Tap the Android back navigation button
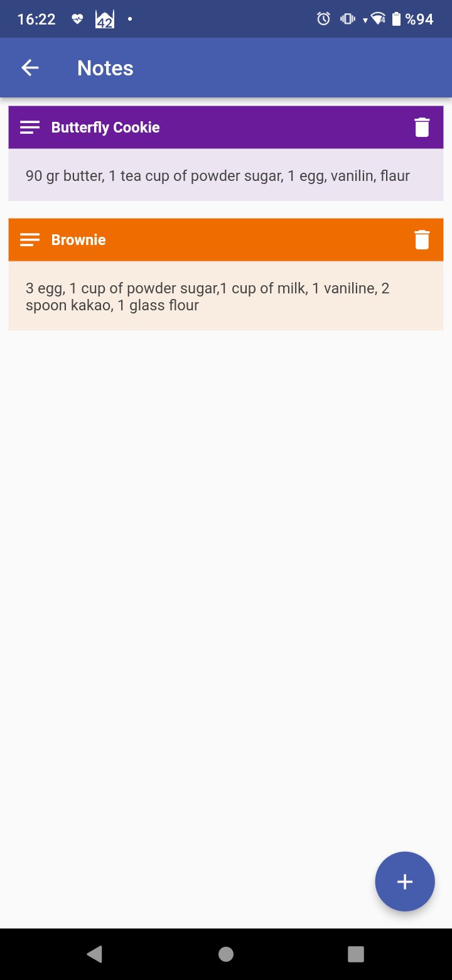452x980 pixels. tap(95, 954)
